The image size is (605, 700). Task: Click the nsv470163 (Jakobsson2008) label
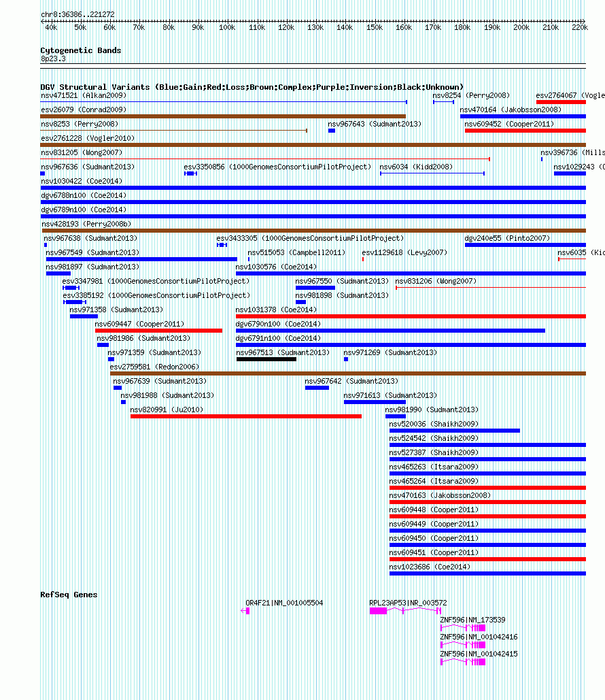coord(439,495)
